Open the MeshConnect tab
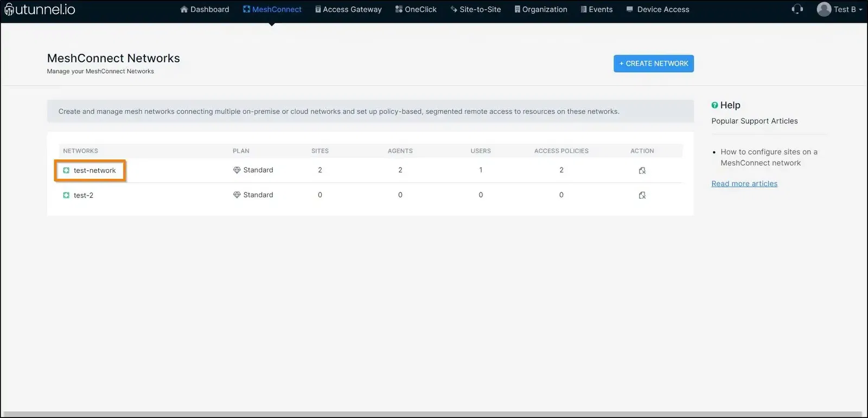Viewport: 868px width, 418px height. pyautogui.click(x=272, y=9)
